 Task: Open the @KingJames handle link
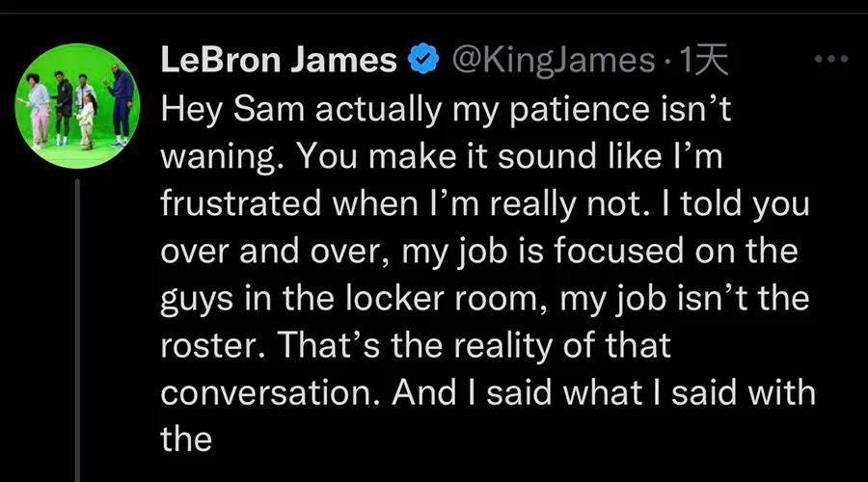pos(551,62)
